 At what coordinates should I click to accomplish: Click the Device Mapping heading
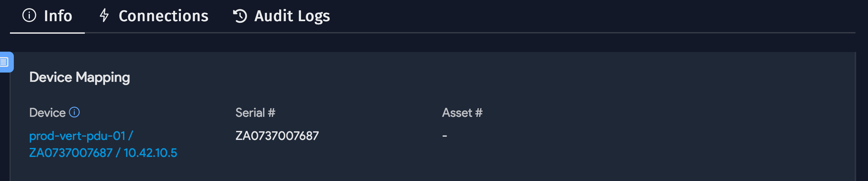(80, 77)
